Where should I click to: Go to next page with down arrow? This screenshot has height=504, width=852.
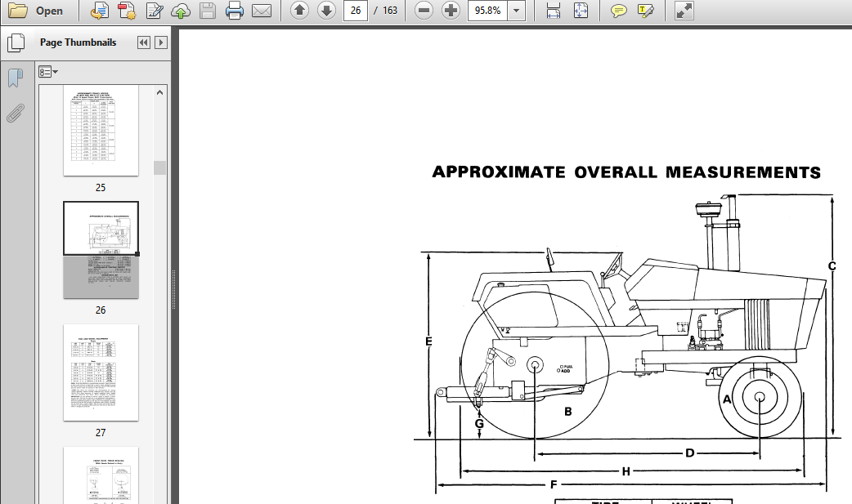326,11
